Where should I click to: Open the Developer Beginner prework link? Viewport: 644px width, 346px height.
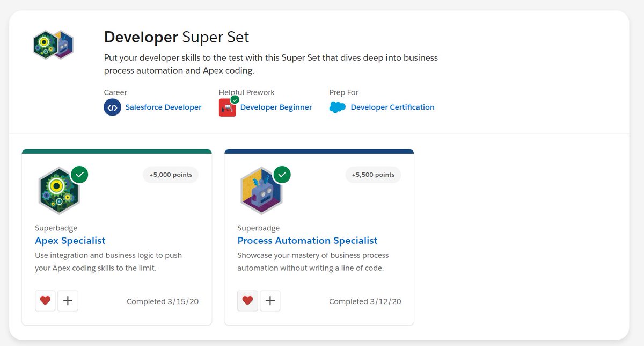click(x=276, y=107)
